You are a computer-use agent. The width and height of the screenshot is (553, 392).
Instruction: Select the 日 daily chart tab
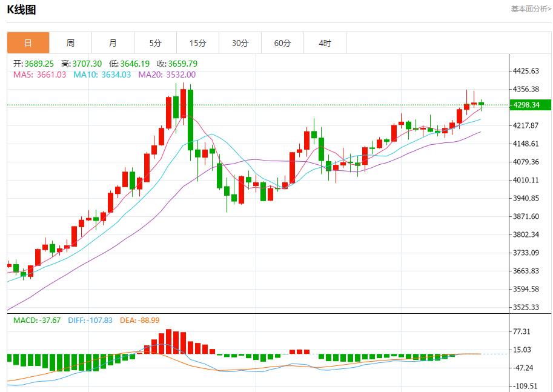point(28,43)
